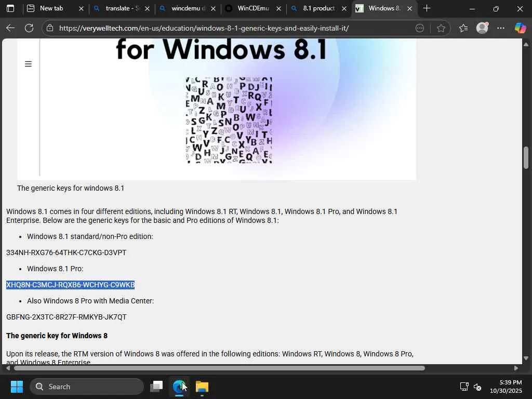Close the translate tab
This screenshot has width=532, height=399.
147,9
